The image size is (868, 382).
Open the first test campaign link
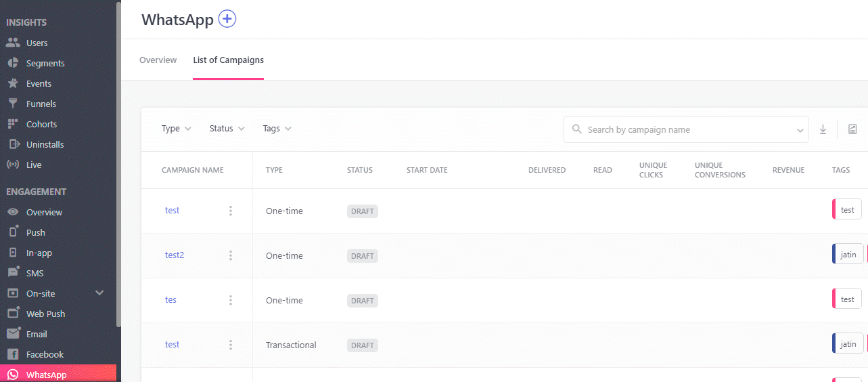pyautogui.click(x=173, y=211)
